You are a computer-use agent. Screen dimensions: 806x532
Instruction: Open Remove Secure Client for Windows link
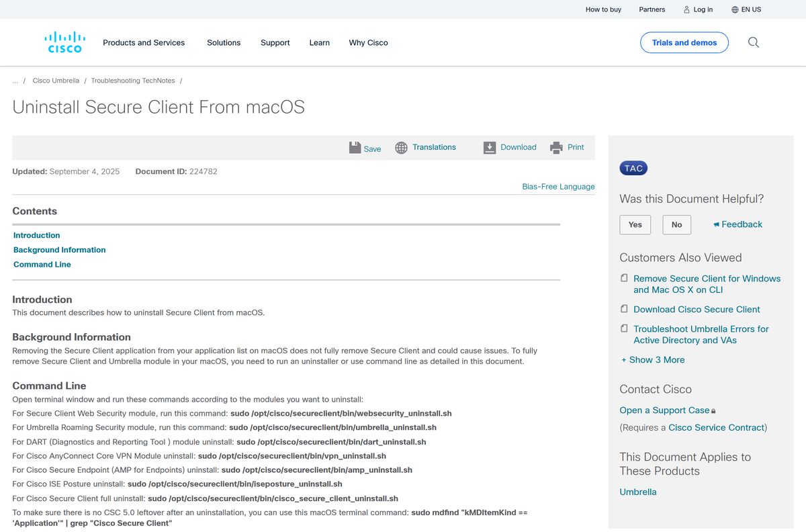click(707, 284)
